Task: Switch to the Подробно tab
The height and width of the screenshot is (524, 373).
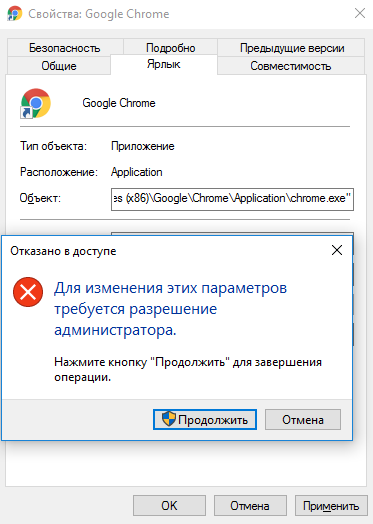Action: 170,48
